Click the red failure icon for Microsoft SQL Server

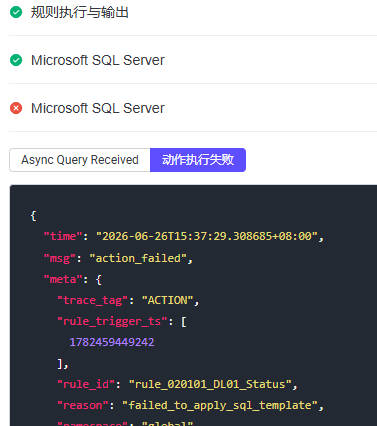coord(16,108)
